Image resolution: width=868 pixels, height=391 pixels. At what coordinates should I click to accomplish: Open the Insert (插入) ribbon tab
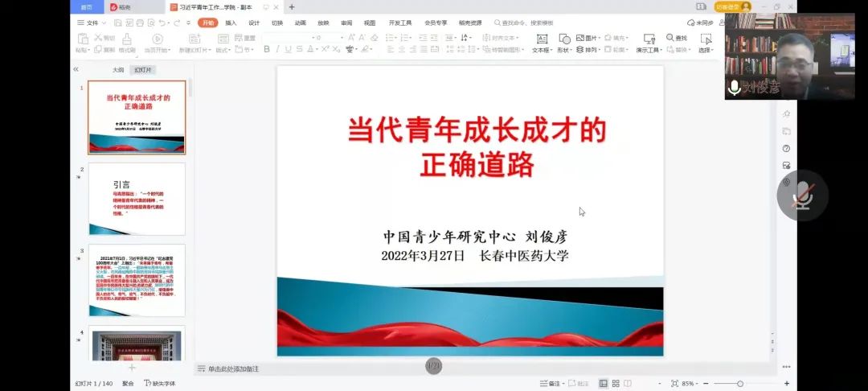[231, 23]
